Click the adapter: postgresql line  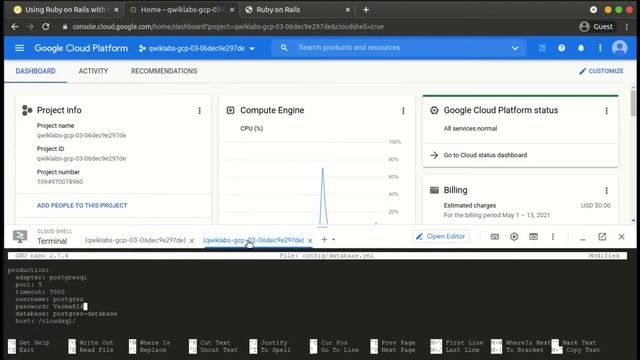[51, 277]
